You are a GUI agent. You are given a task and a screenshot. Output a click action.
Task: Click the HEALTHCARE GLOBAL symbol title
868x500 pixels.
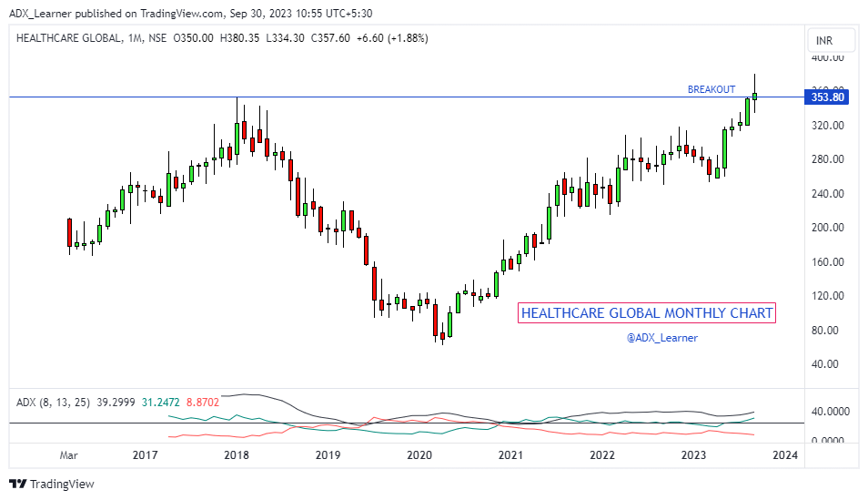(x=68, y=38)
